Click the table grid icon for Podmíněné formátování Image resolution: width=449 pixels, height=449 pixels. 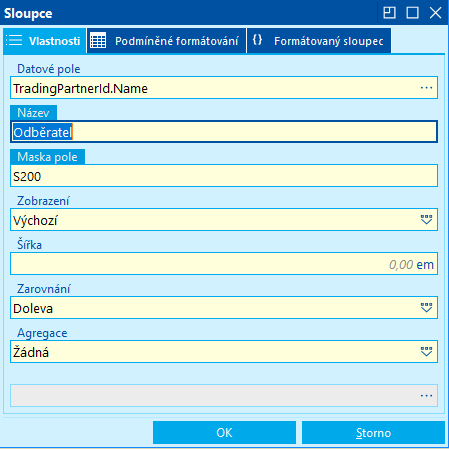point(98,40)
